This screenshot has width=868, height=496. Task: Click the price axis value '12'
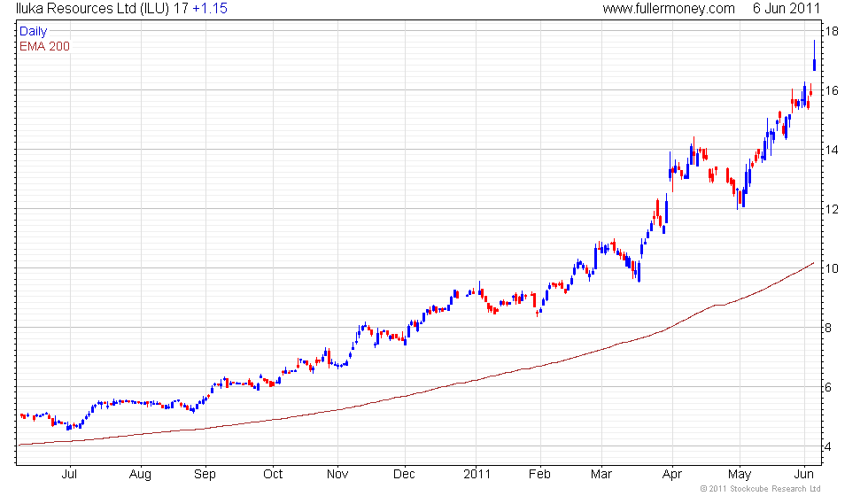(x=832, y=209)
